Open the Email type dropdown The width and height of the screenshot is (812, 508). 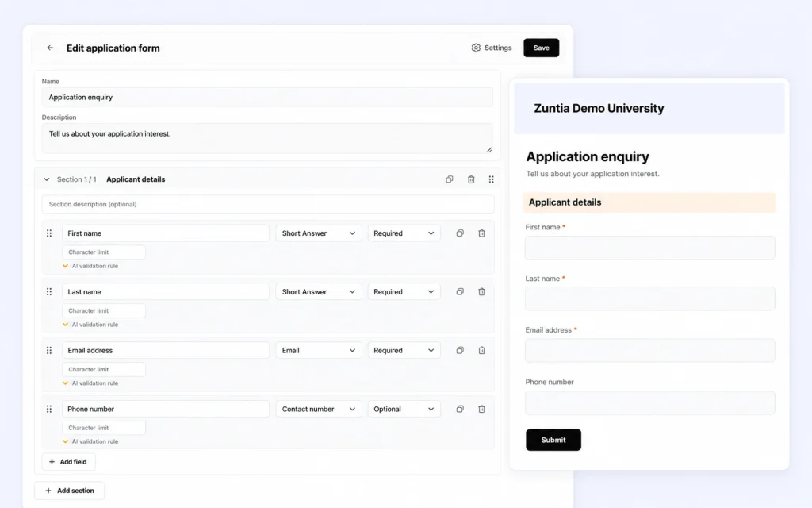[x=319, y=350]
